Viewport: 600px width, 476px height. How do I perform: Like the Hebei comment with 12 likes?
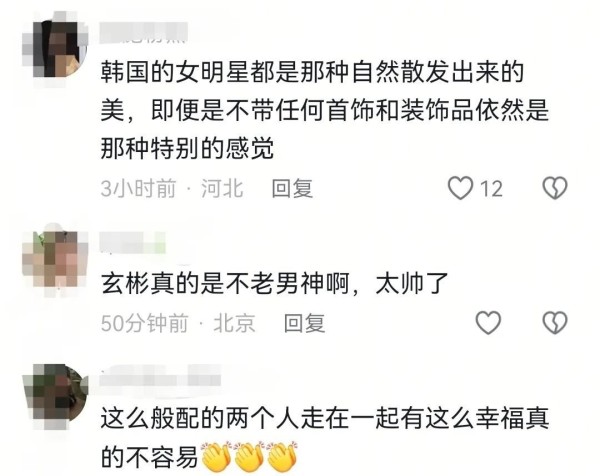(460, 188)
